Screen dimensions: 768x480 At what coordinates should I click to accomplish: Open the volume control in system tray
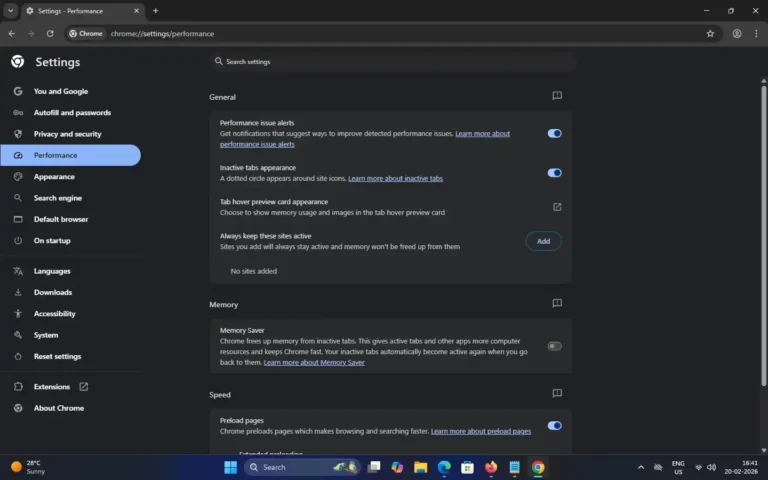click(712, 467)
